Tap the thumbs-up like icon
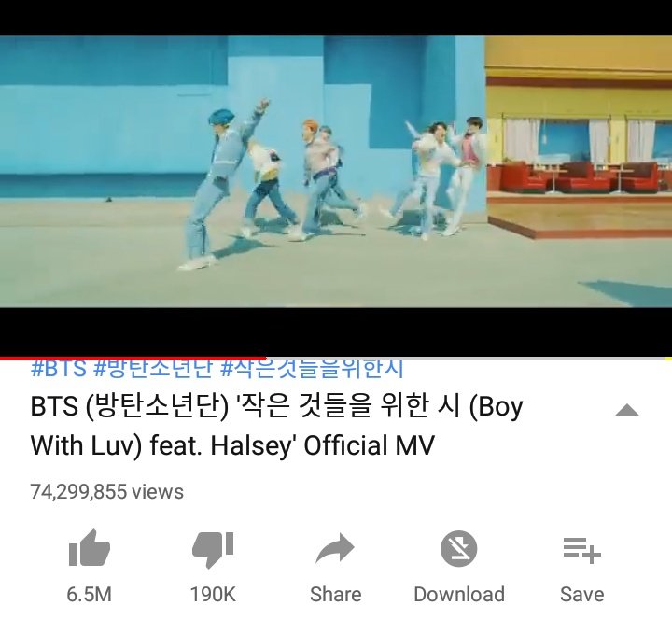 pos(90,548)
